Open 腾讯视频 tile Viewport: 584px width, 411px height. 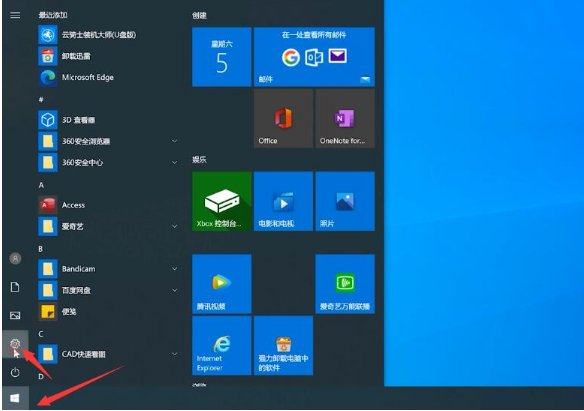pyautogui.click(x=222, y=284)
